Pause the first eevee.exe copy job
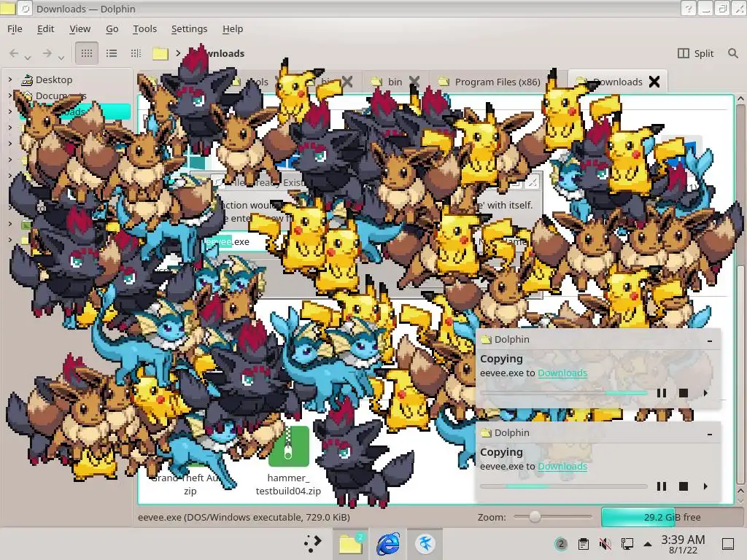The height and width of the screenshot is (560, 747). [661, 393]
